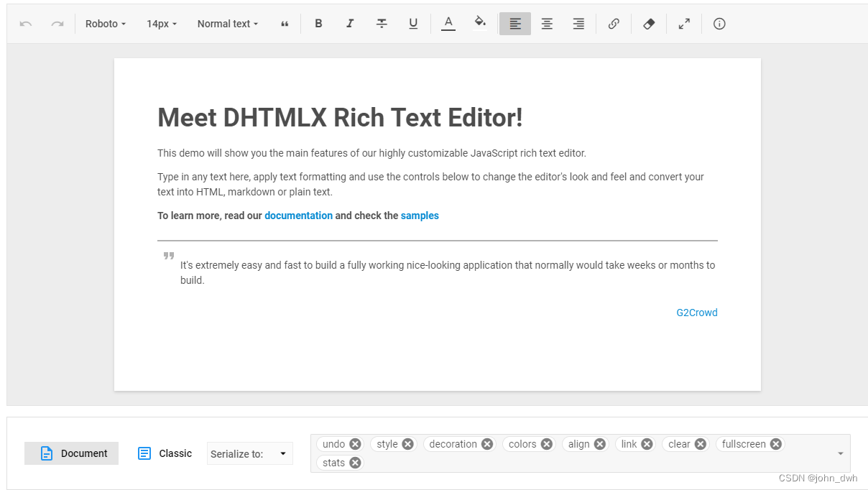Clear formatting with the eraser icon
868x490 pixels.
tap(649, 24)
